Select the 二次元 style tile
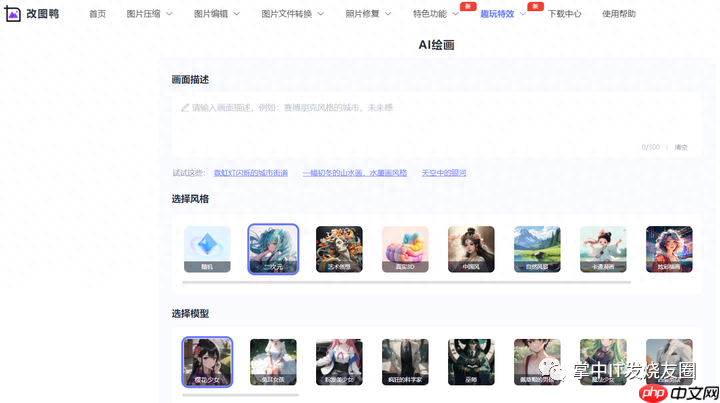This screenshot has height=403, width=720. [x=273, y=249]
